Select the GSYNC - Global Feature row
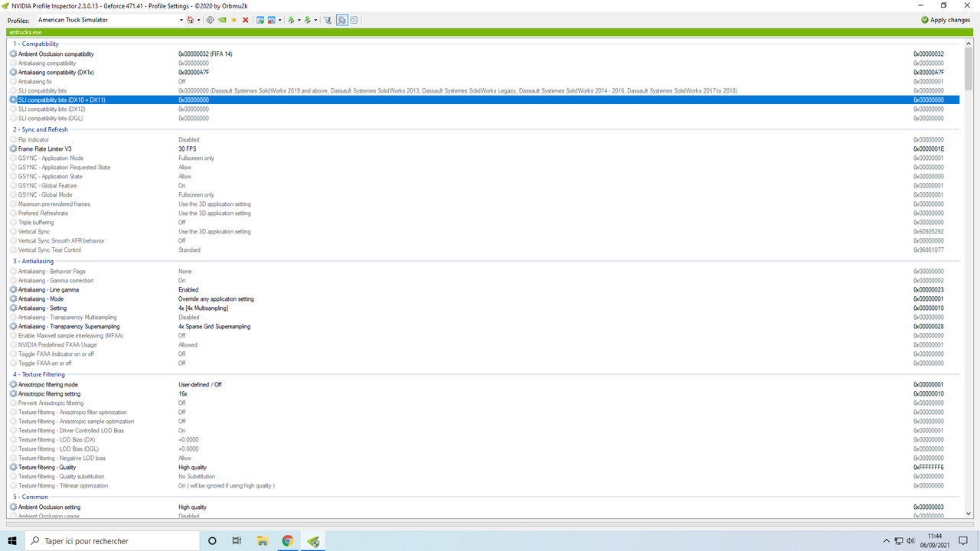This screenshot has width=980, height=551. pos(485,186)
